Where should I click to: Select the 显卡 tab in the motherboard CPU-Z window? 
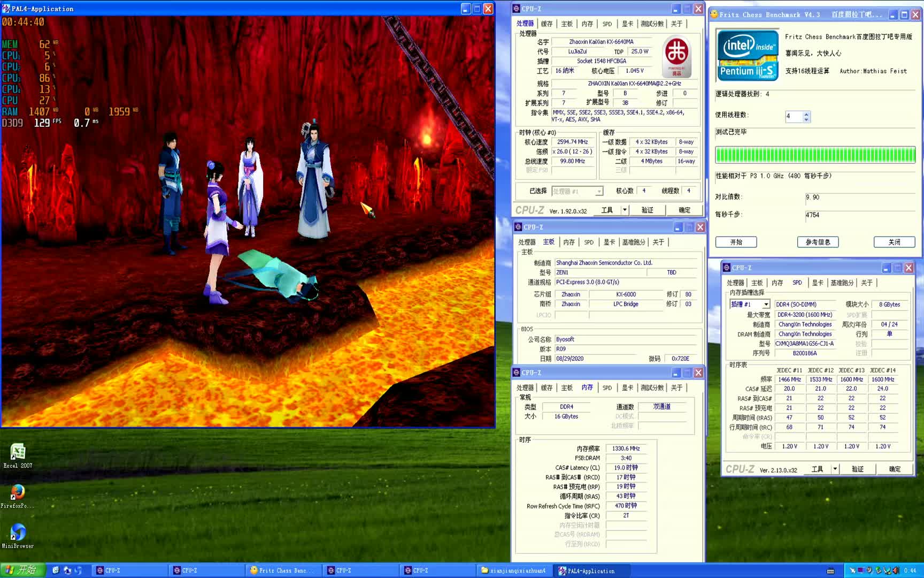pyautogui.click(x=609, y=242)
